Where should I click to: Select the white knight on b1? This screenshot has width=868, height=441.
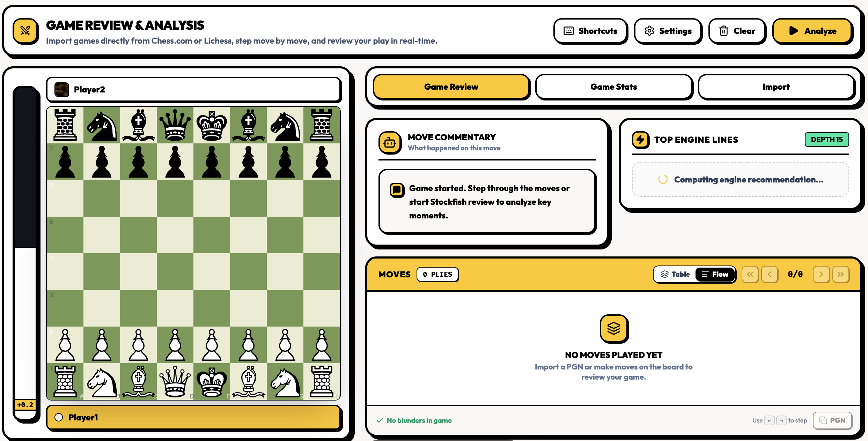[102, 381]
